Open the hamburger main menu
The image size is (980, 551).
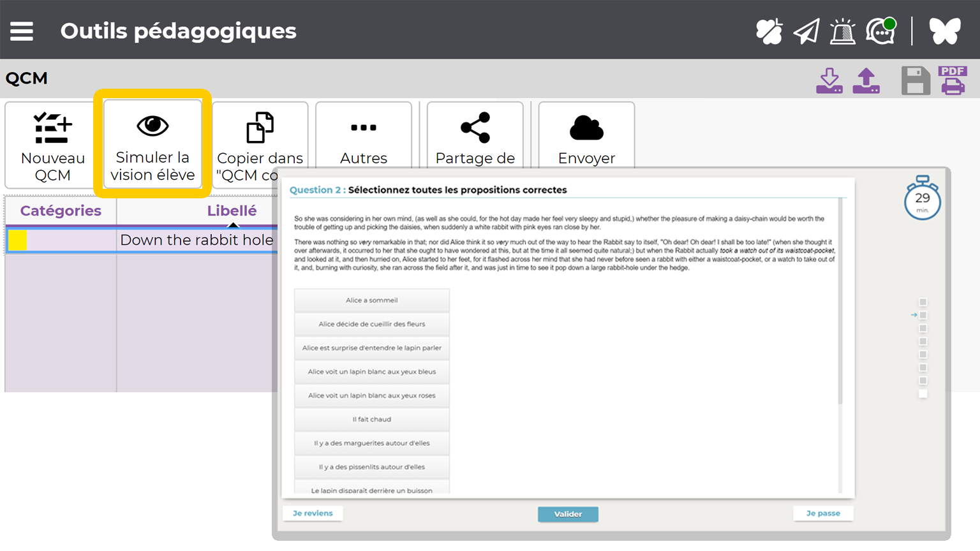click(22, 31)
